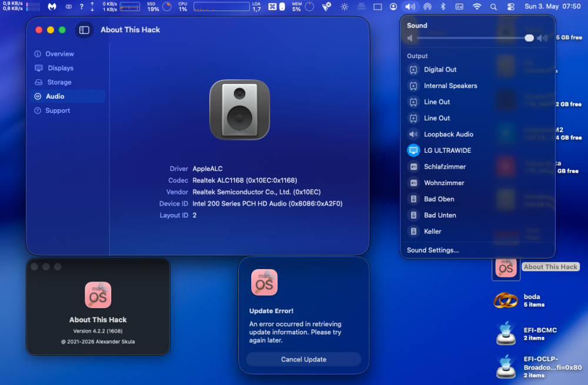Viewport: 588px width, 385px height.
Task: Click the Realtek Semiconductor vendor value
Action: coord(256,192)
